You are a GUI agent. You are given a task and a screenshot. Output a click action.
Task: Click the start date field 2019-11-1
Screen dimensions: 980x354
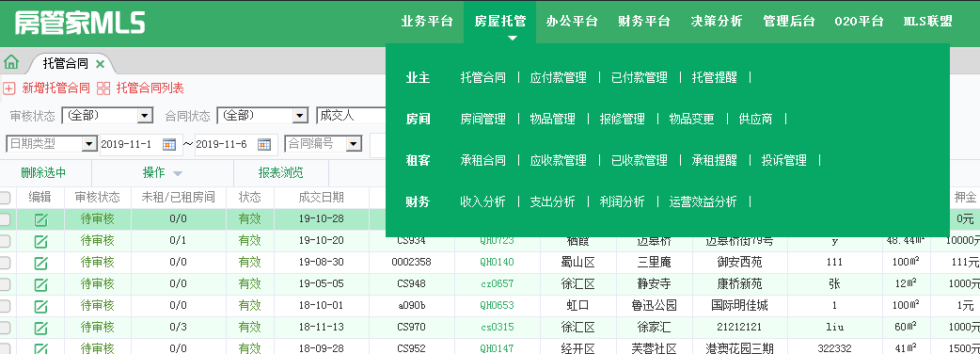coord(131,144)
